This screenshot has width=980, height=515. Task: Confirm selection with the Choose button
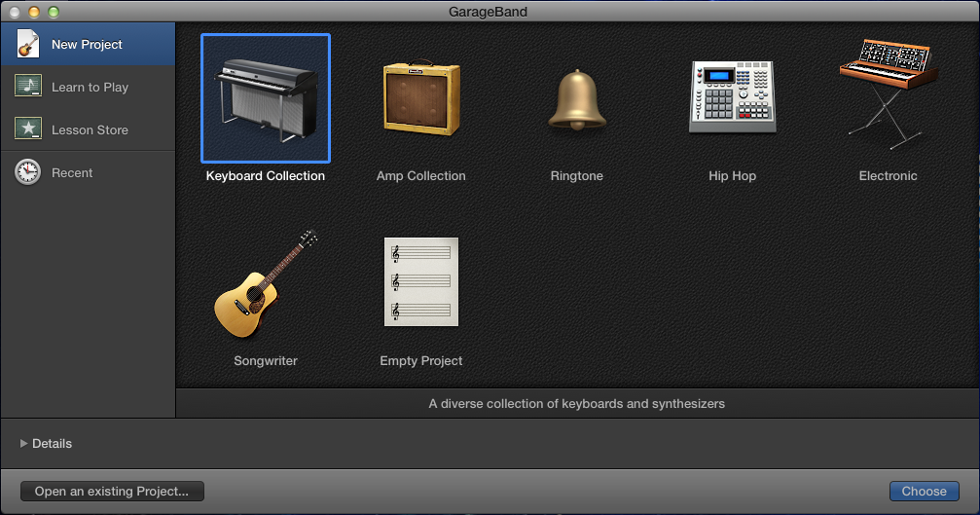click(x=925, y=492)
